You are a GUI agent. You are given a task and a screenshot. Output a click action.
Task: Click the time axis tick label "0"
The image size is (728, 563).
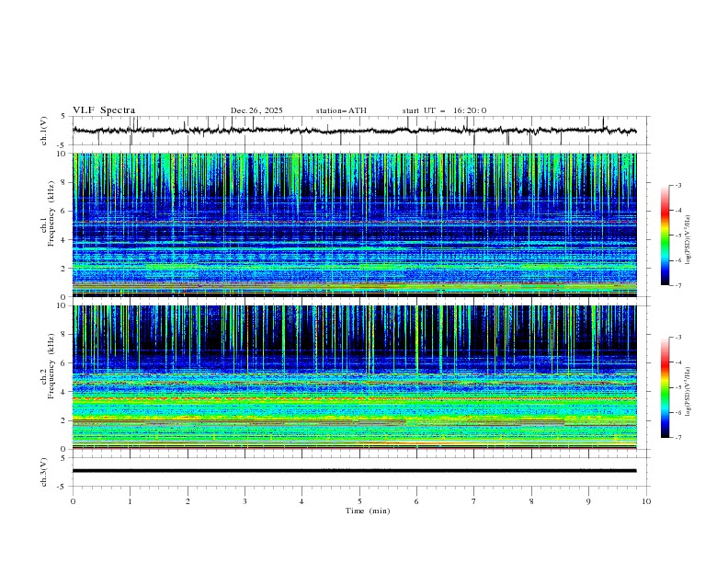click(73, 501)
